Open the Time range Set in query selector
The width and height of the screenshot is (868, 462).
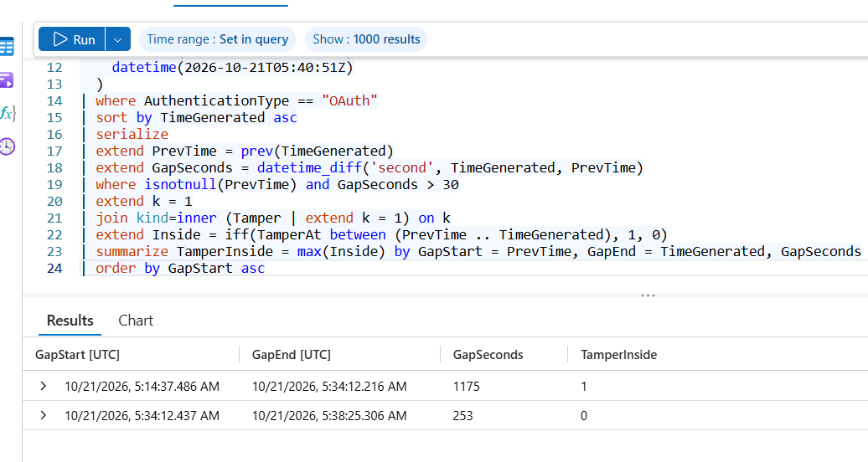[218, 39]
